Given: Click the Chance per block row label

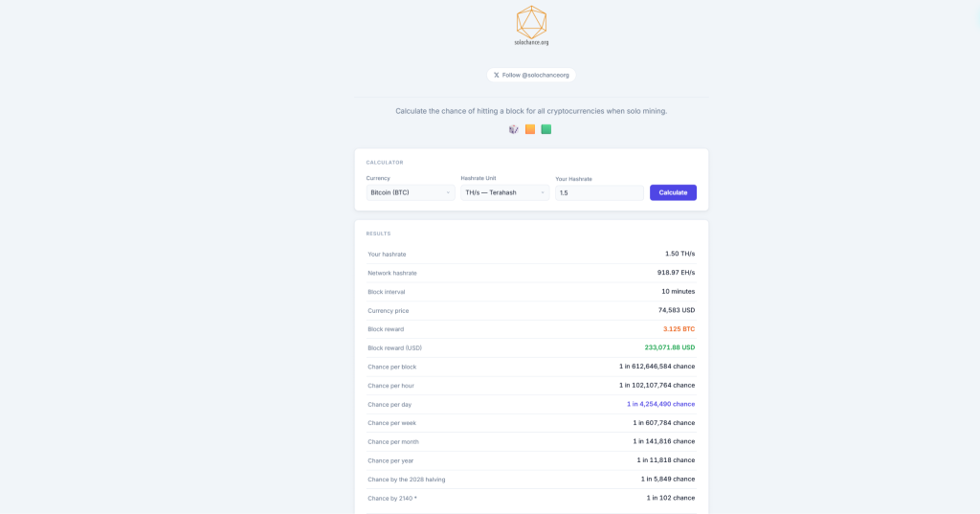Looking at the screenshot, I should point(392,367).
